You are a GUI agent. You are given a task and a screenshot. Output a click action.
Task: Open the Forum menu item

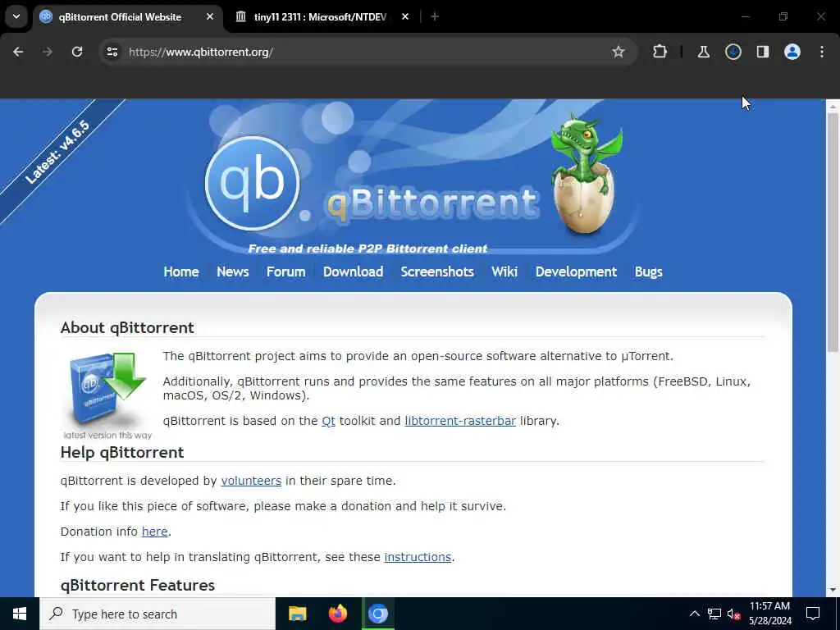pos(285,272)
